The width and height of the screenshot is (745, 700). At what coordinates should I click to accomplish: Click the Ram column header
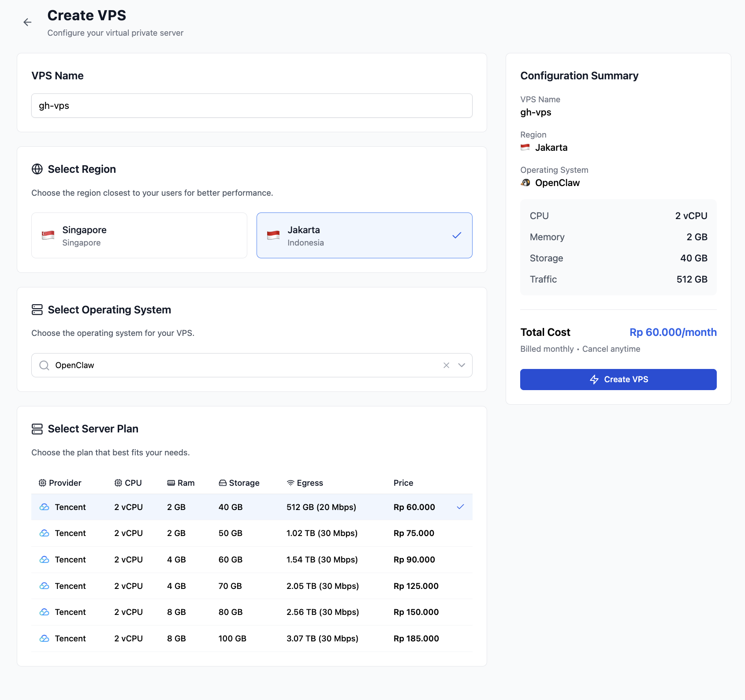tap(181, 482)
